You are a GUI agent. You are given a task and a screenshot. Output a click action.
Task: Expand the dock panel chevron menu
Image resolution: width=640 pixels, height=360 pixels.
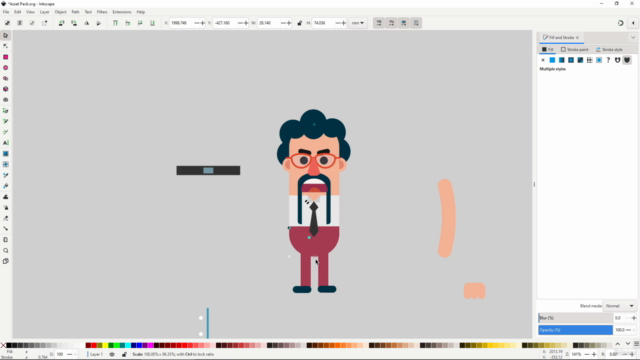(633, 38)
